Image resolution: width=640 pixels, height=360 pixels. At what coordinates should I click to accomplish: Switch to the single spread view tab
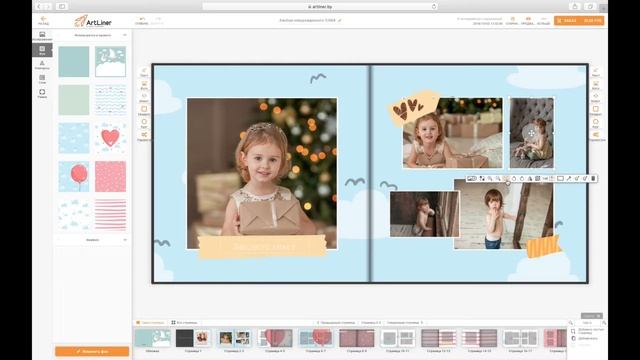150,322
